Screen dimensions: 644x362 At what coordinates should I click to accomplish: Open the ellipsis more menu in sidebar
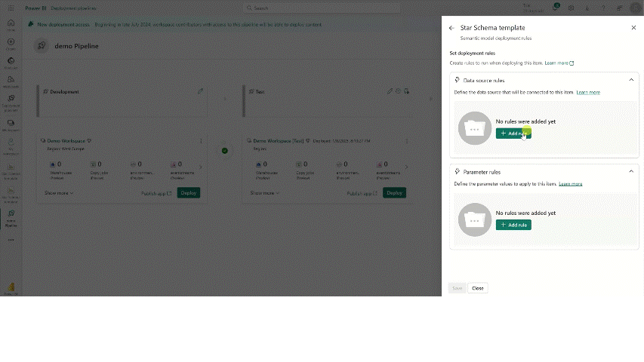11,240
